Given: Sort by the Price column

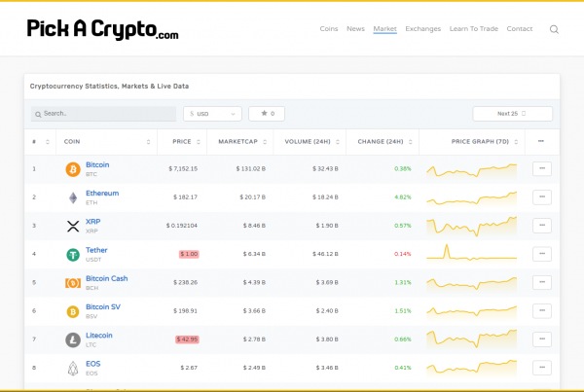Looking at the screenshot, I should pos(182,141).
